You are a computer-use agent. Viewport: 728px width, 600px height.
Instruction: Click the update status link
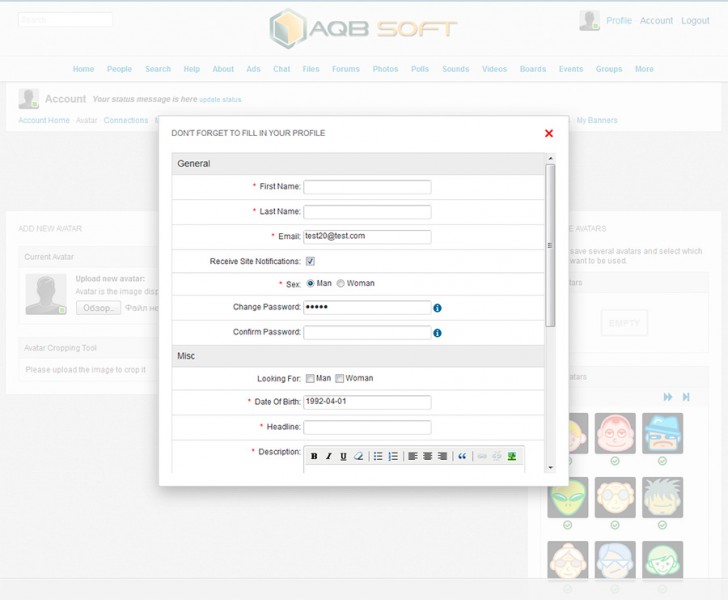coord(221,100)
